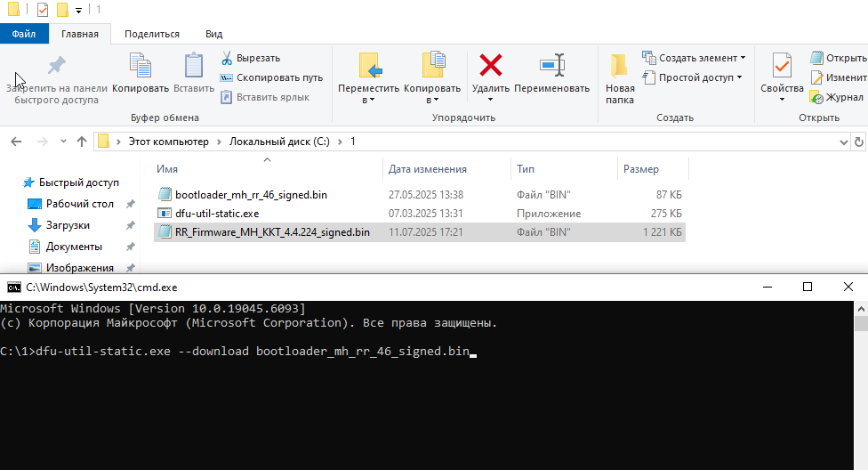Click the Pin to Quick Access icon
This screenshot has width=868, height=470.
tap(56, 67)
